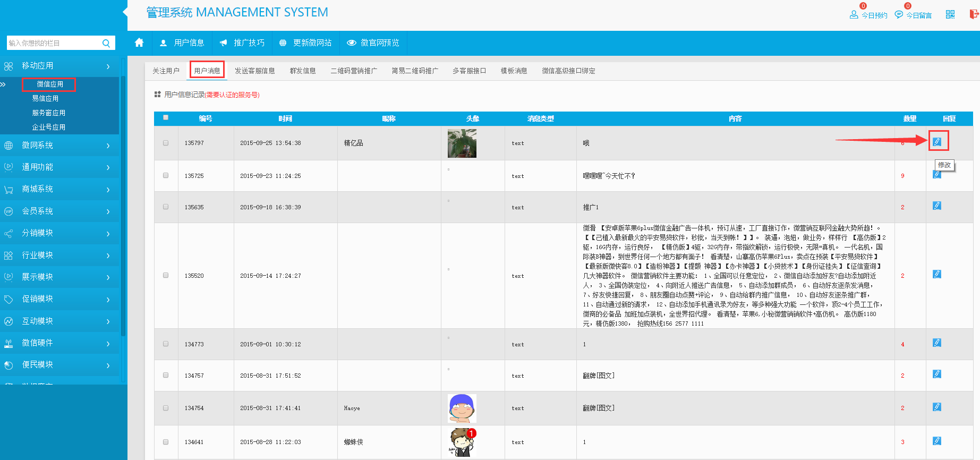Image resolution: width=980 pixels, height=460 pixels.
Task: Toggle the select-all checkbox in table header
Action: coord(166,117)
